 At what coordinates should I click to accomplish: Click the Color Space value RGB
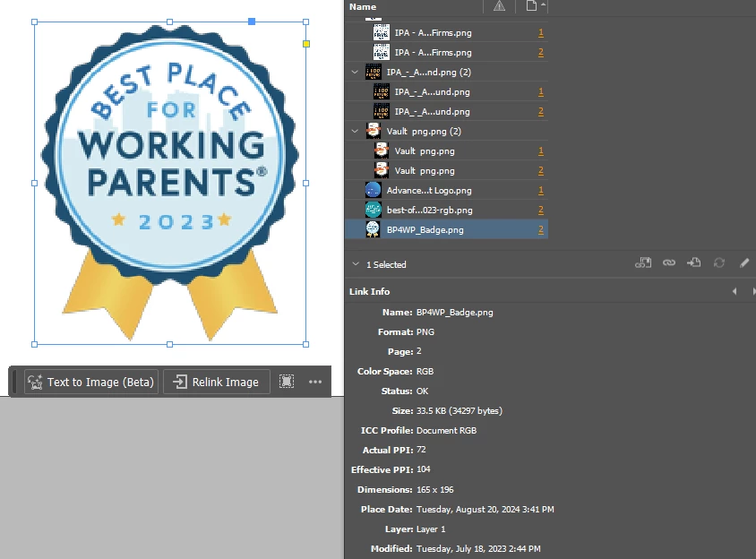pos(425,372)
